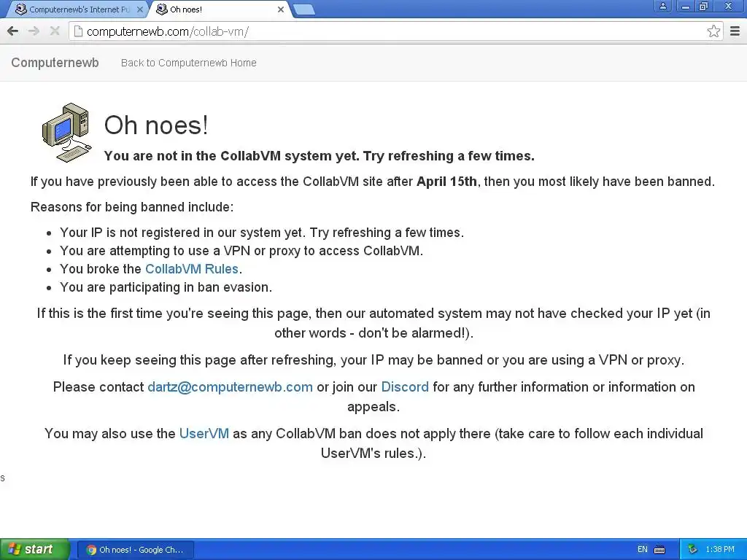Click the browser forward arrow
The height and width of the screenshot is (560, 747).
click(34, 31)
